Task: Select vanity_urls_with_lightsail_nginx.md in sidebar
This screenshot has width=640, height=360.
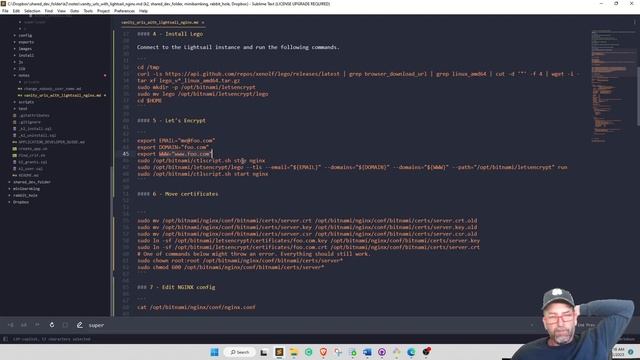Action: tap(62, 96)
